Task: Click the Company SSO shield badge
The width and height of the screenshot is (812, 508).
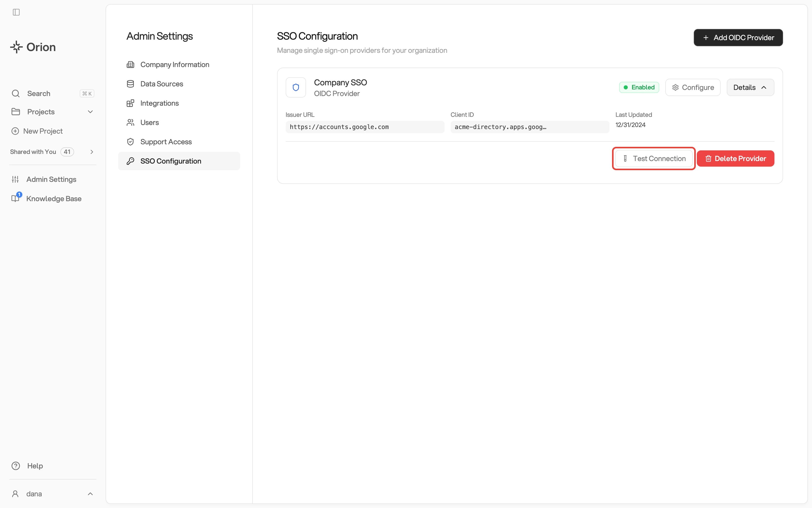Action: (296, 87)
